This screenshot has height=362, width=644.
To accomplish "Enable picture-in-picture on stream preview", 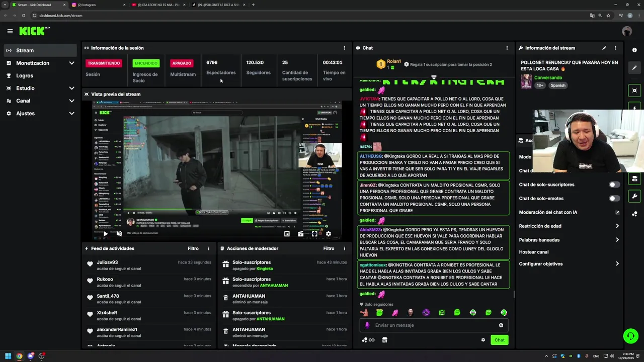I will tap(287, 234).
